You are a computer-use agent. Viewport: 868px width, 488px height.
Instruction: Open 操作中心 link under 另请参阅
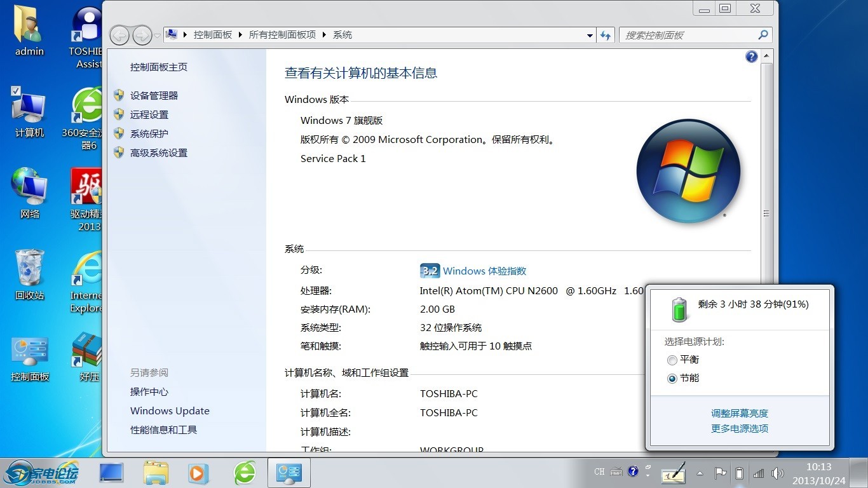click(x=149, y=391)
